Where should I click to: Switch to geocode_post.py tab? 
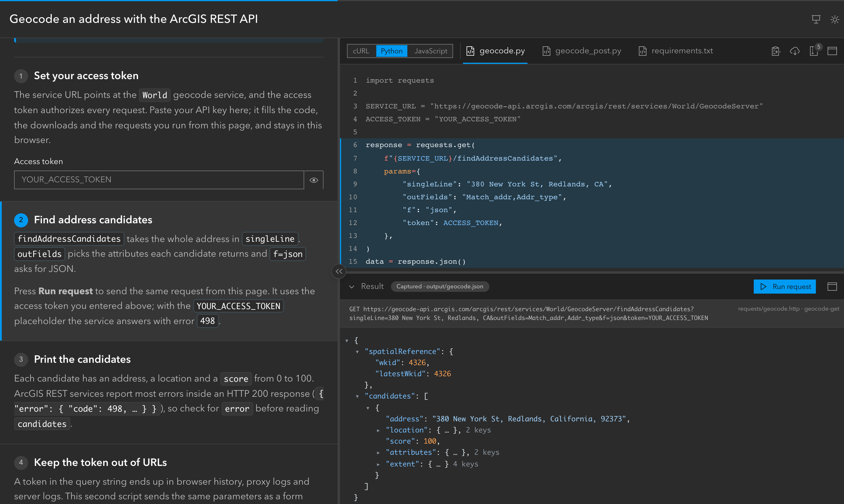[x=582, y=51]
